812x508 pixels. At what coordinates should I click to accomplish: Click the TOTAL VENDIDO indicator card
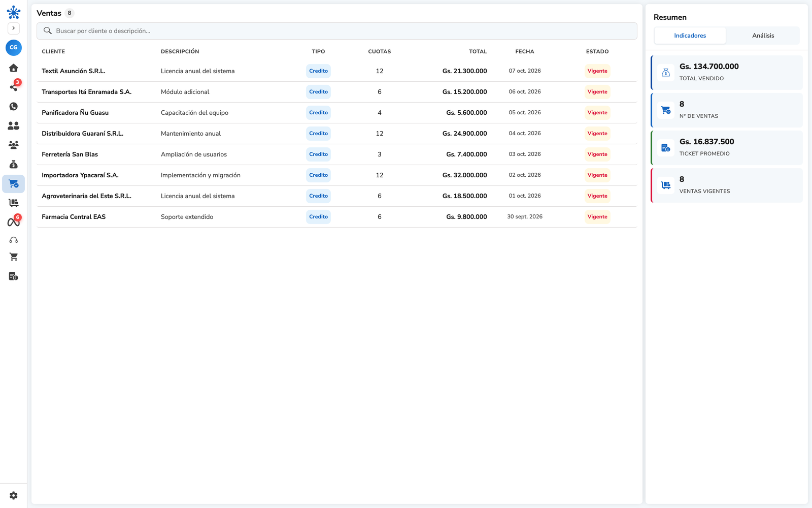click(x=727, y=73)
